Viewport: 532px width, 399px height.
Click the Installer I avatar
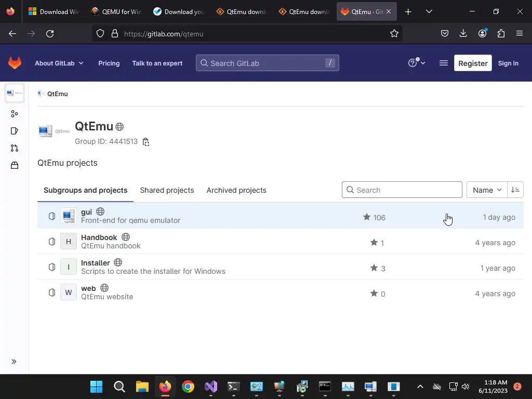[x=69, y=267]
